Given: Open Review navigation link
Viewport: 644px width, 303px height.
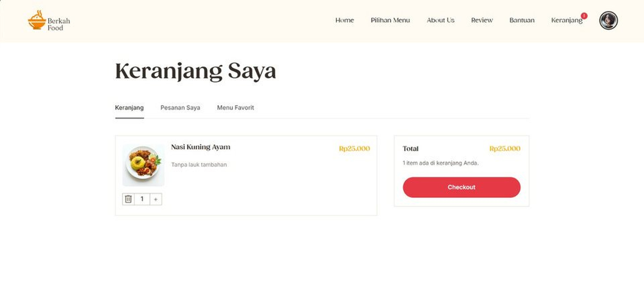Looking at the screenshot, I should [482, 20].
